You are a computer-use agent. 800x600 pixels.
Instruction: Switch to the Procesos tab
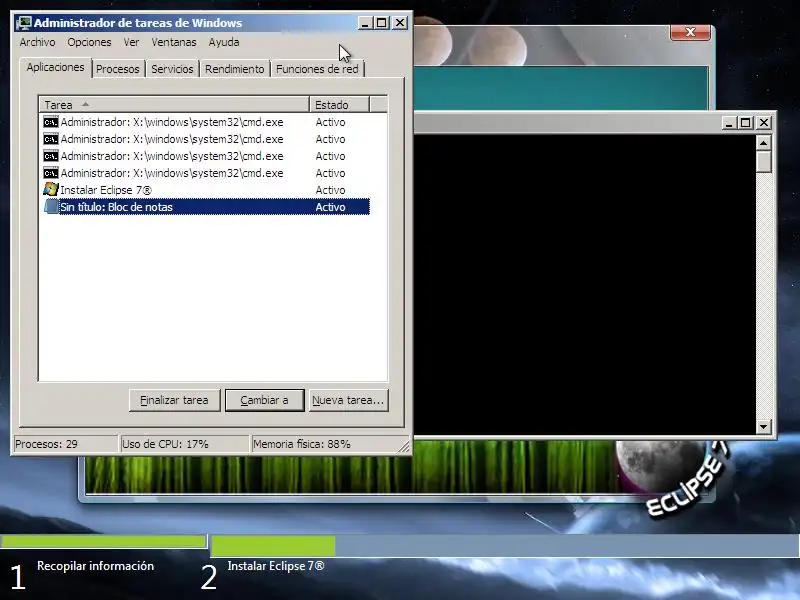tap(118, 69)
